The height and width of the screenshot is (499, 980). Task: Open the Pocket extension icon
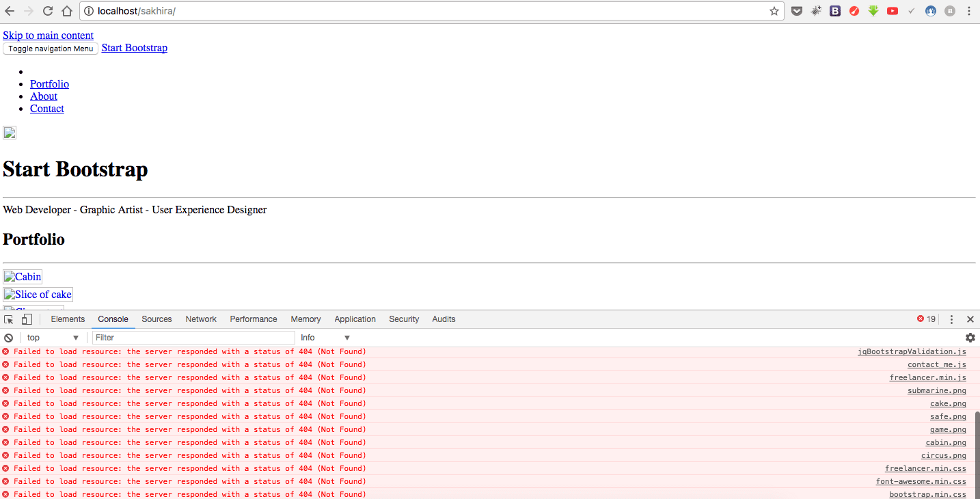(x=797, y=11)
